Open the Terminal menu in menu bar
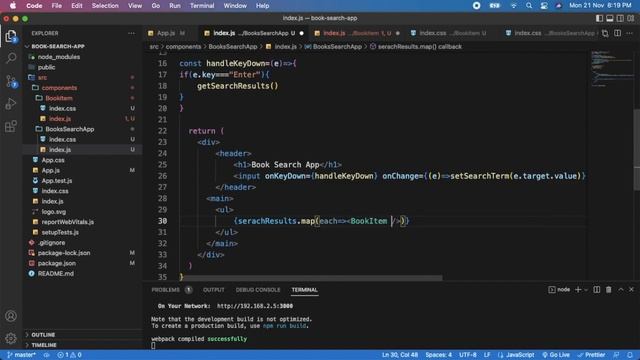Viewport: 640px width, 360px height. (202, 6)
